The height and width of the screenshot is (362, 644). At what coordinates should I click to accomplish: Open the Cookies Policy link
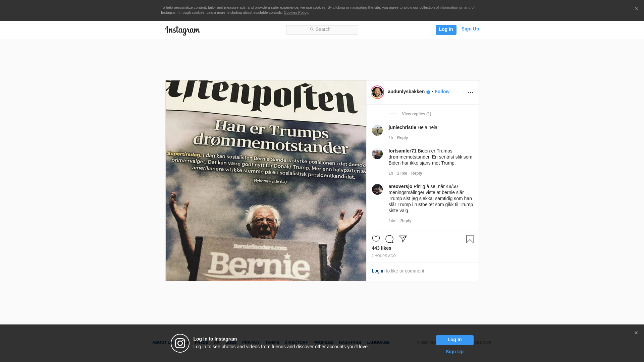(296, 12)
